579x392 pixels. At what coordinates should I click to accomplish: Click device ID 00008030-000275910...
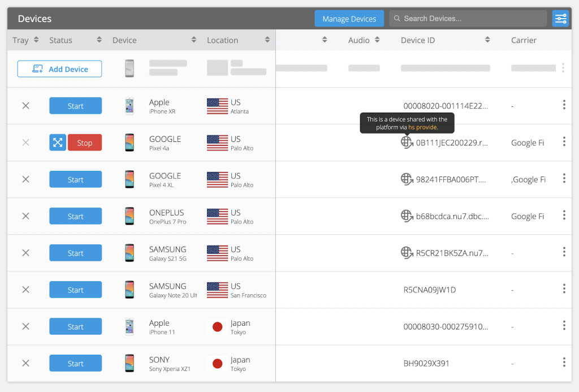coord(446,326)
